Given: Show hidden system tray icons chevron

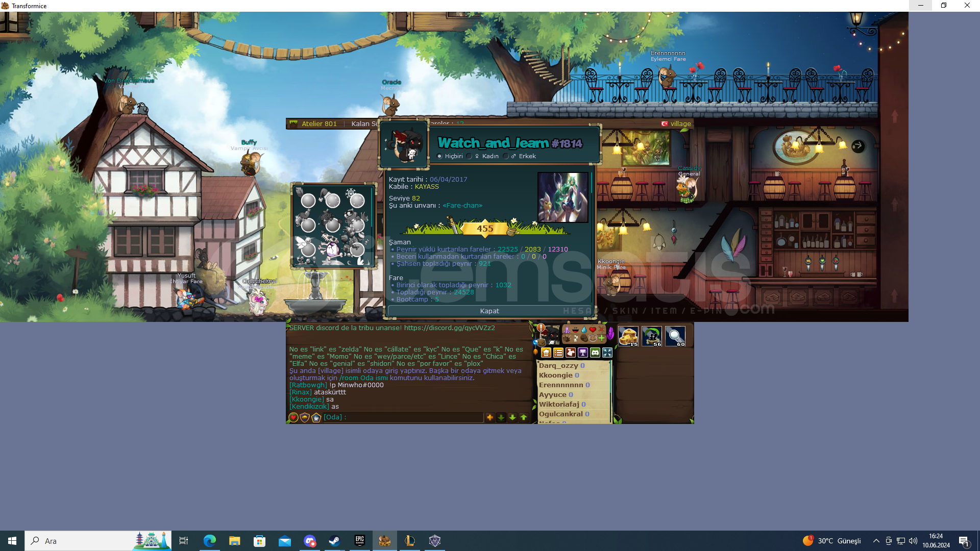Looking at the screenshot, I should tap(876, 541).
